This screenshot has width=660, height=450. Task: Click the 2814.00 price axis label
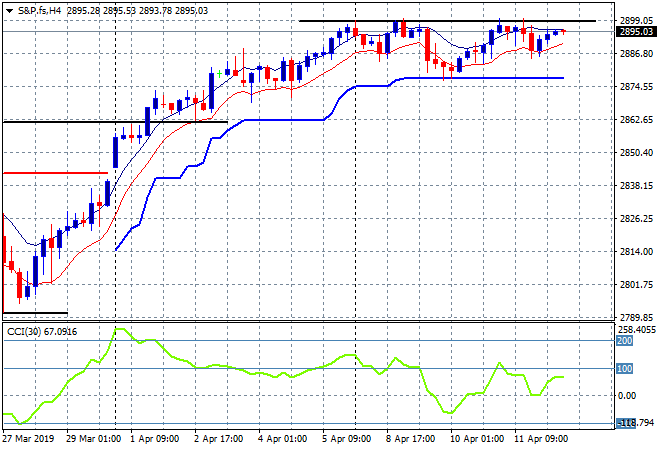(636, 252)
